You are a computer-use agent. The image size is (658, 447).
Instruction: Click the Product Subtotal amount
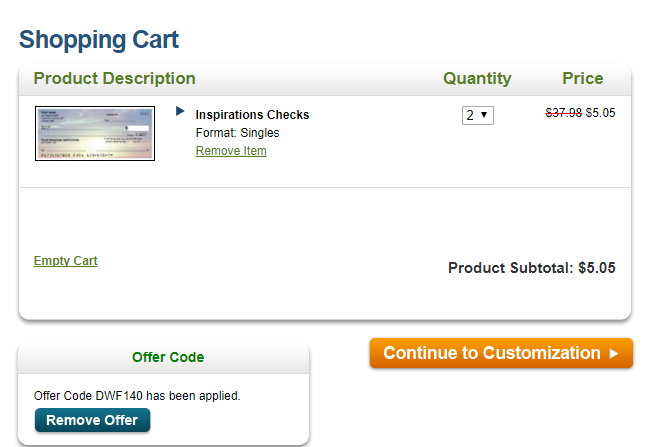pyautogui.click(x=597, y=268)
